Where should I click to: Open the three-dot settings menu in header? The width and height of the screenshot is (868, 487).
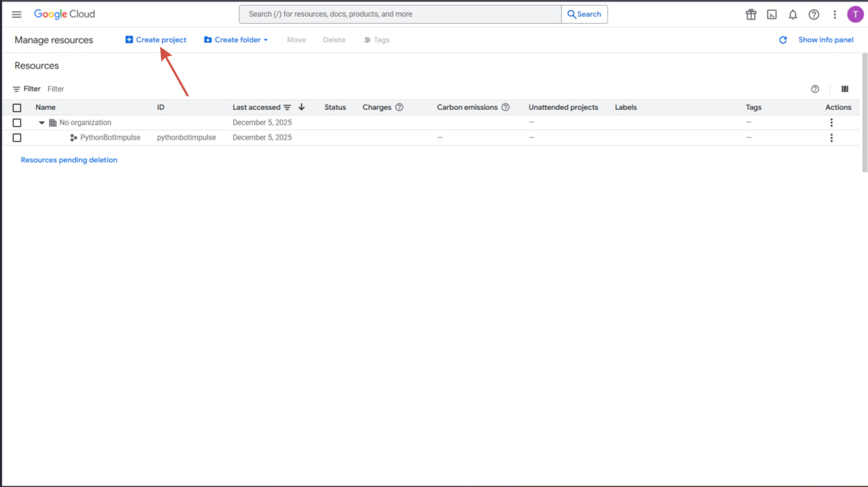pos(835,14)
